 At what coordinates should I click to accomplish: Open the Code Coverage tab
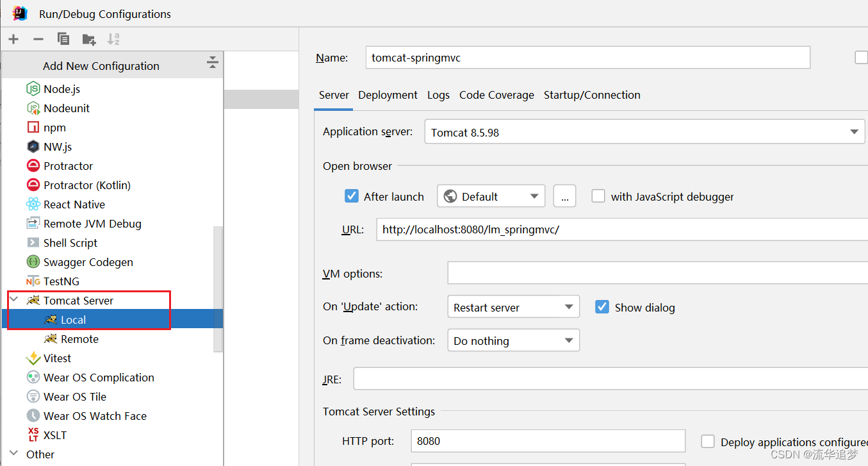(x=496, y=95)
